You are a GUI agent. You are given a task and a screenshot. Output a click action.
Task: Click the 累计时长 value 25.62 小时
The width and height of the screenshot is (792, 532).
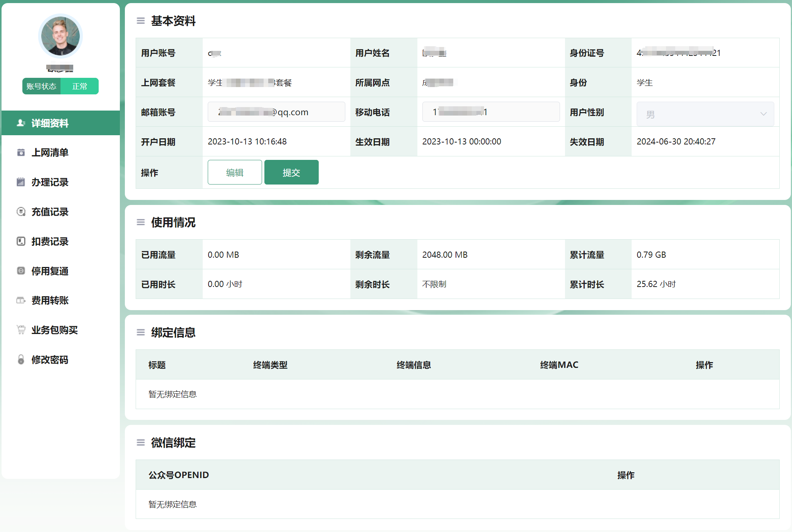[x=656, y=284]
